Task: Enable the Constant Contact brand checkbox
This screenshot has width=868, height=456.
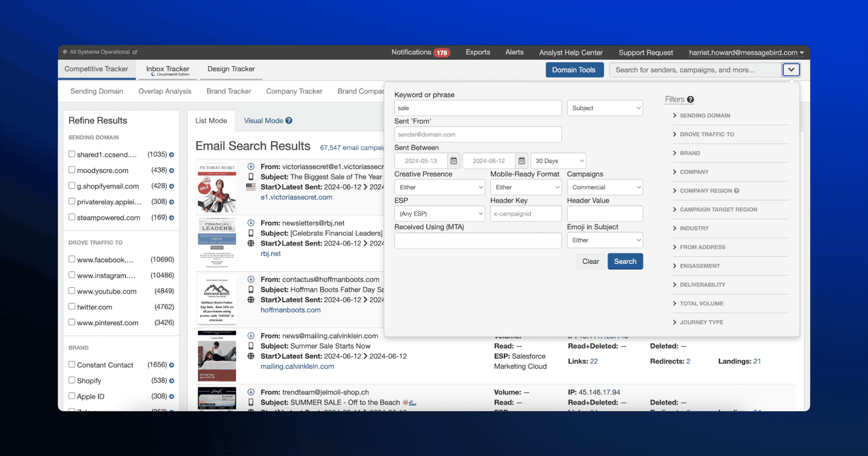Action: 72,365
